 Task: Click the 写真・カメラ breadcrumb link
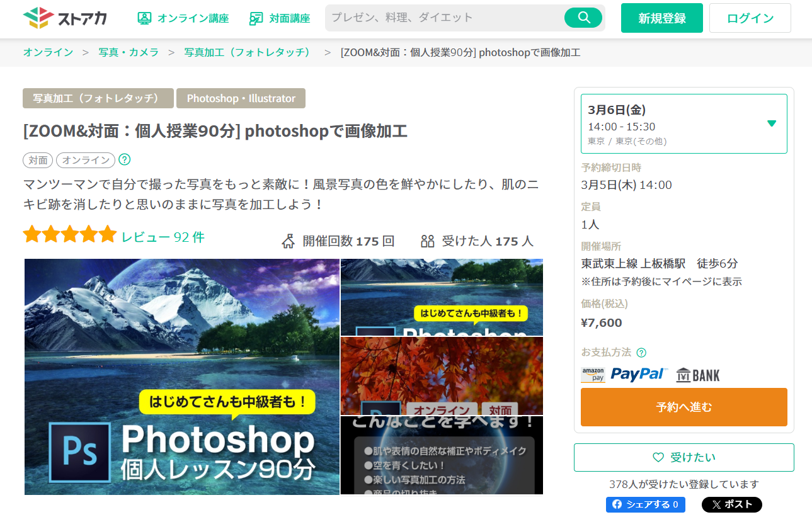point(129,52)
